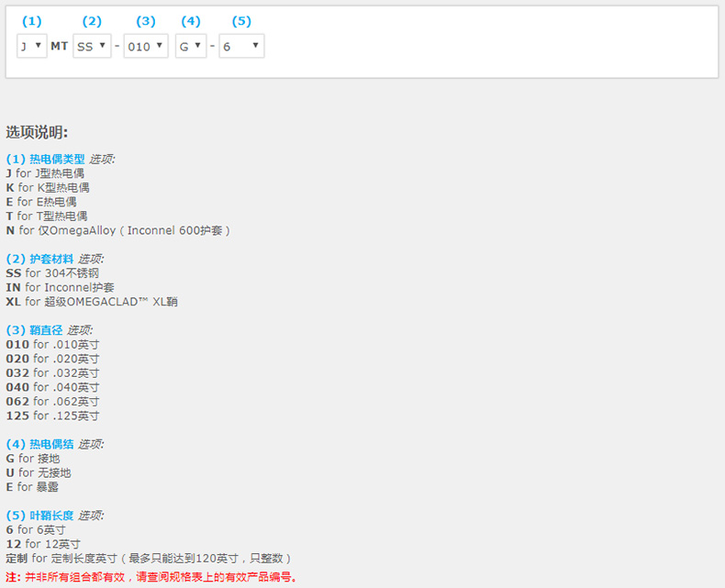The width and height of the screenshot is (725, 588).
Task: Click the MT text in the part number
Action: click(60, 46)
